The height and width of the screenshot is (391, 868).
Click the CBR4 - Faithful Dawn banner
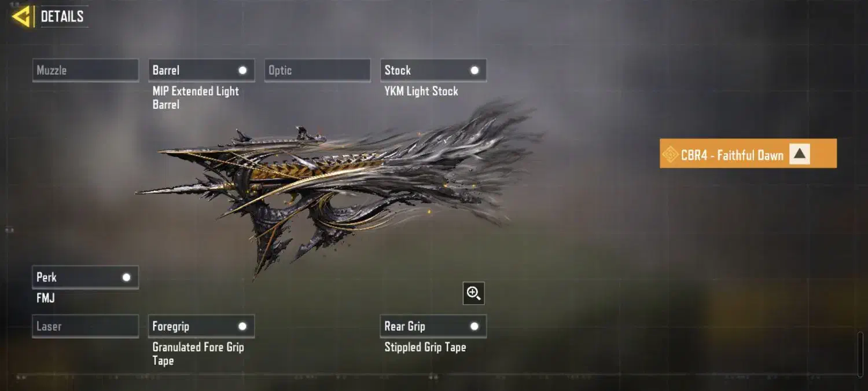coord(748,154)
